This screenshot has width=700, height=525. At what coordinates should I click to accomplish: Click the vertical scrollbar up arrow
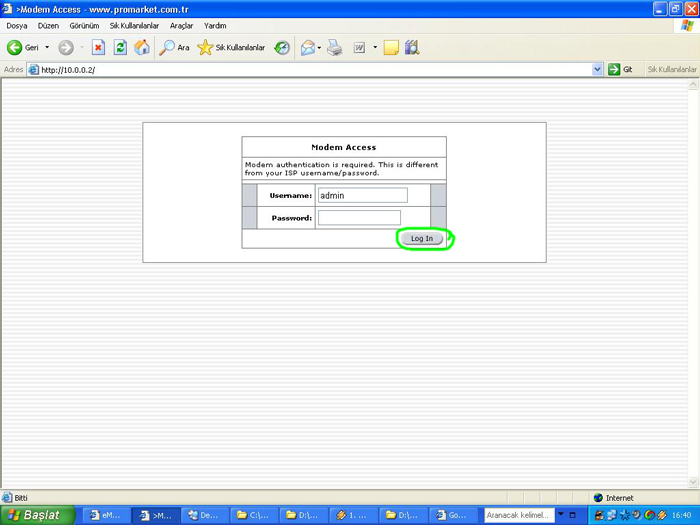693,84
